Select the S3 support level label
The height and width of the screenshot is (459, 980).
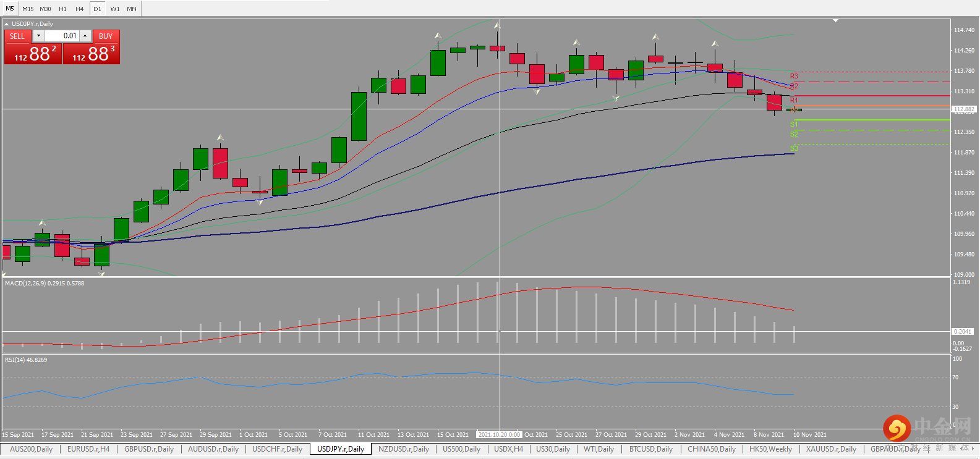coord(794,148)
